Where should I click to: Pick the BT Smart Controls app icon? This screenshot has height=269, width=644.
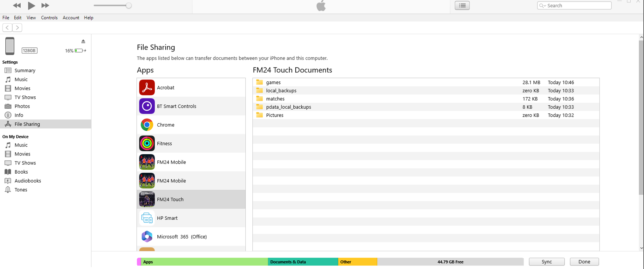click(x=147, y=106)
